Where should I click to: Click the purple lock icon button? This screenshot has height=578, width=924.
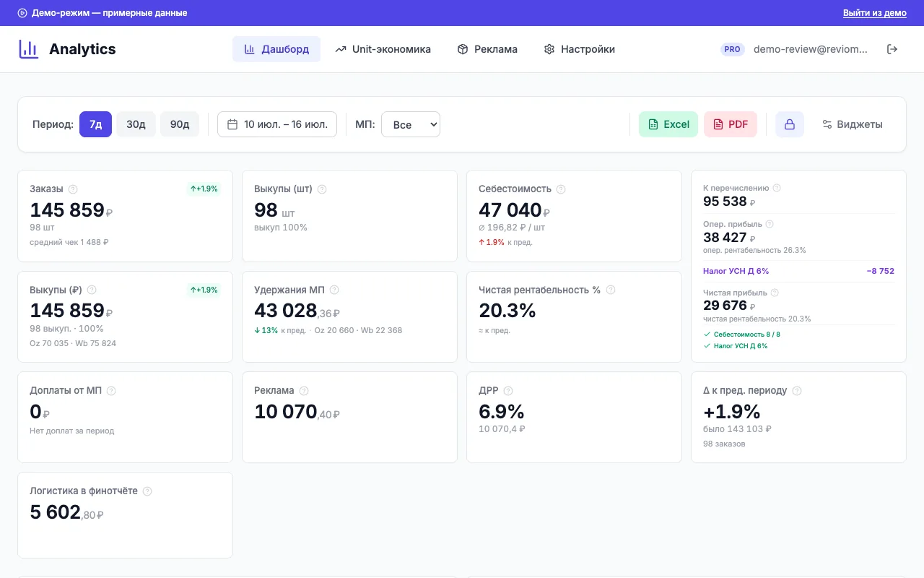pyautogui.click(x=790, y=124)
